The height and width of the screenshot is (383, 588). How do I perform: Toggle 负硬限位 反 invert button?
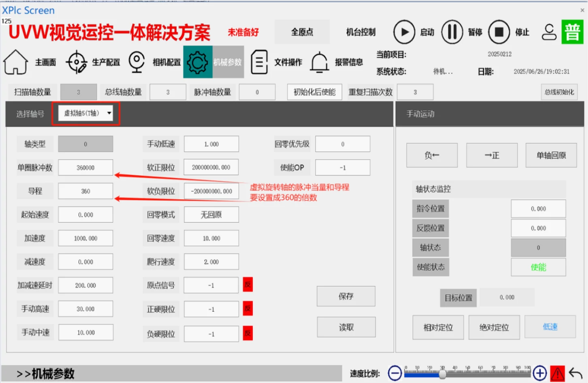(x=248, y=333)
